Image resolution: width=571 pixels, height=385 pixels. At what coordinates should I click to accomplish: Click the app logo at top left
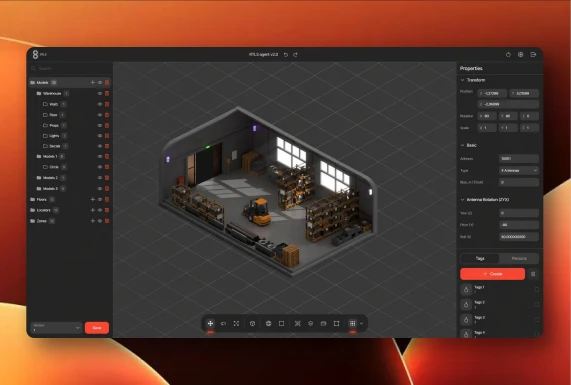(x=35, y=55)
